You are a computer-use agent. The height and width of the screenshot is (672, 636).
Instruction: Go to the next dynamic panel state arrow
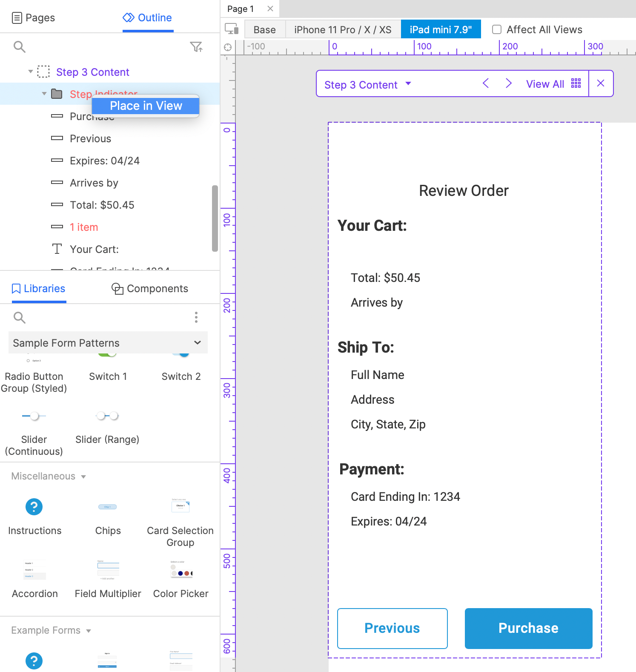508,83
